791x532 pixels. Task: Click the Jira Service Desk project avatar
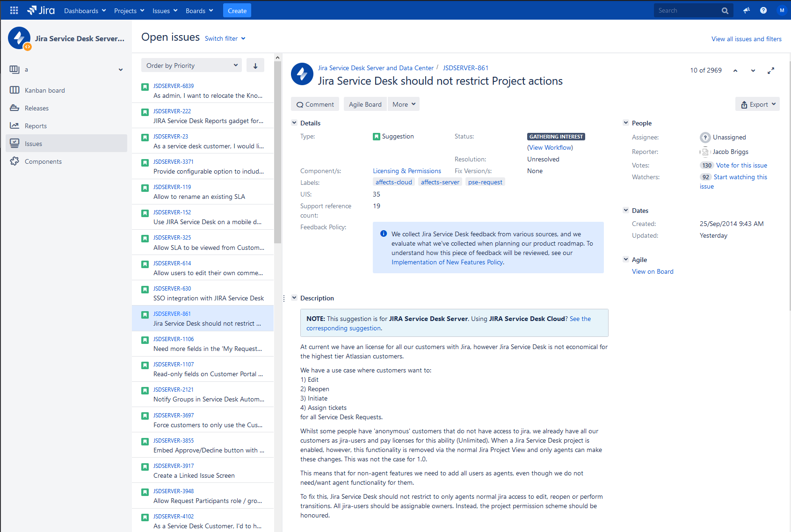pos(19,38)
